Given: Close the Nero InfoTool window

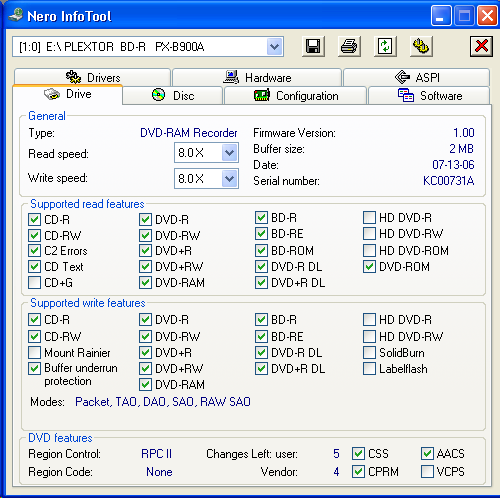Looking at the screenshot, I should 487,15.
